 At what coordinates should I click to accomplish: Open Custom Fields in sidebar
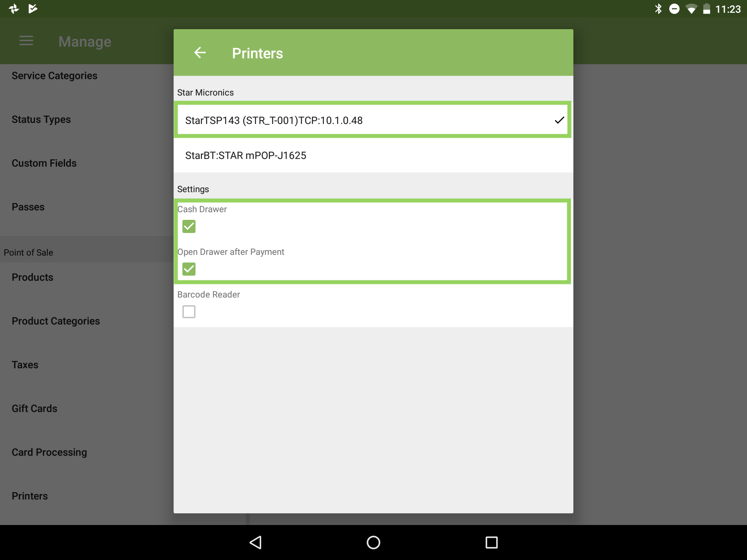click(x=44, y=163)
